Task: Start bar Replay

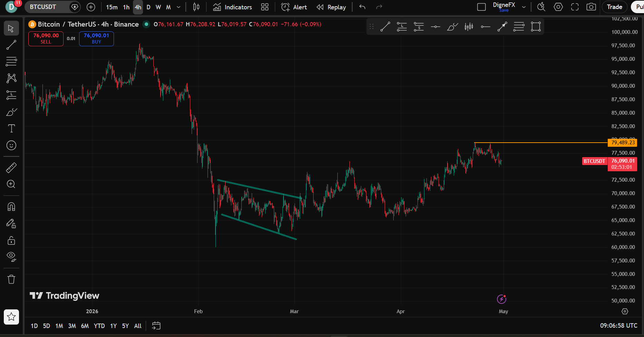Action: click(331, 7)
